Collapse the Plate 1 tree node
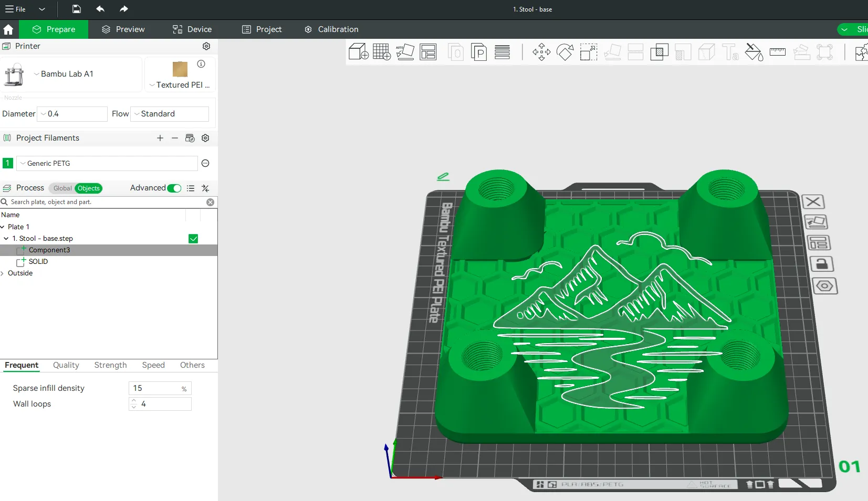 [3, 227]
